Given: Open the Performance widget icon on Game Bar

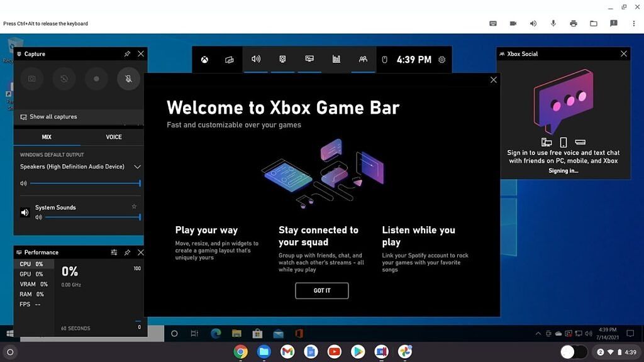Looking at the screenshot, I should click(336, 59).
